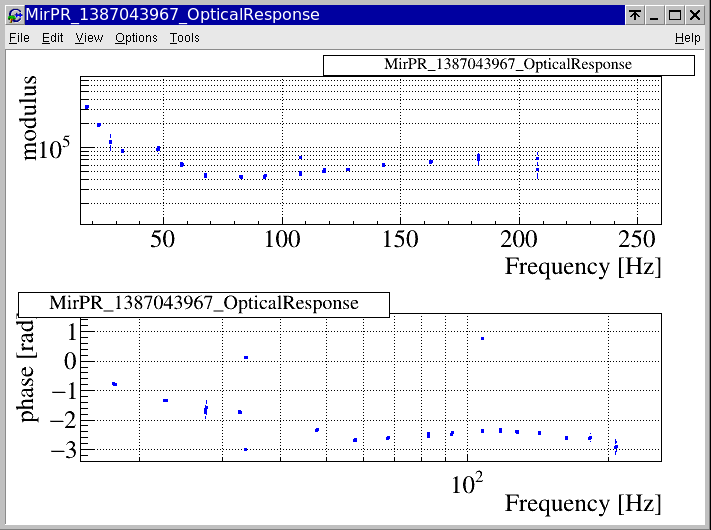Select the modulus plot's Frequency [Hz] axis title
Screen dimensions: 711x530
[x=583, y=267]
